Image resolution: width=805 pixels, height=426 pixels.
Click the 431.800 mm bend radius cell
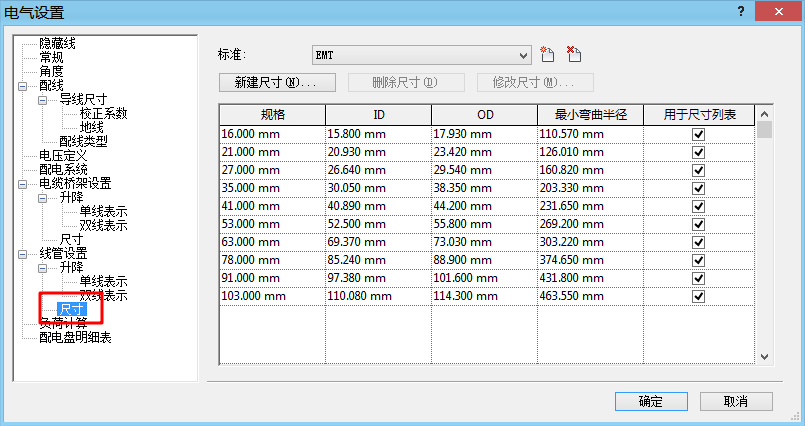591,278
